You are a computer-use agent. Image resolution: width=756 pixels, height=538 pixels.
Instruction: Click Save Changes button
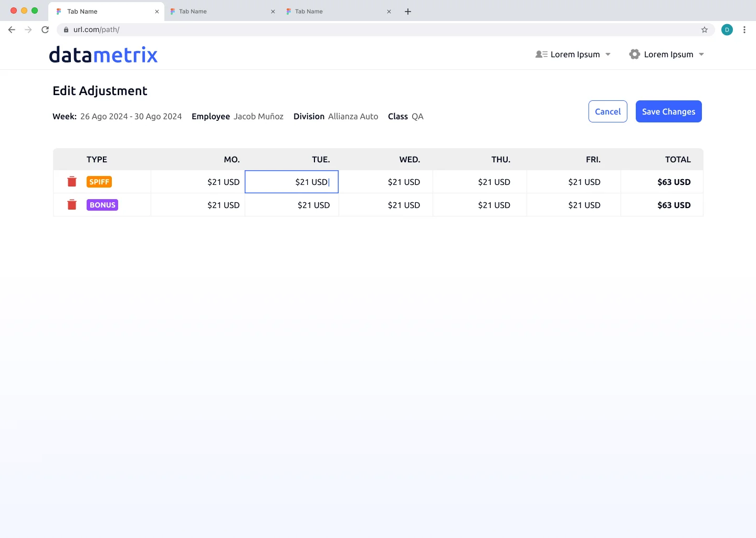pos(669,111)
